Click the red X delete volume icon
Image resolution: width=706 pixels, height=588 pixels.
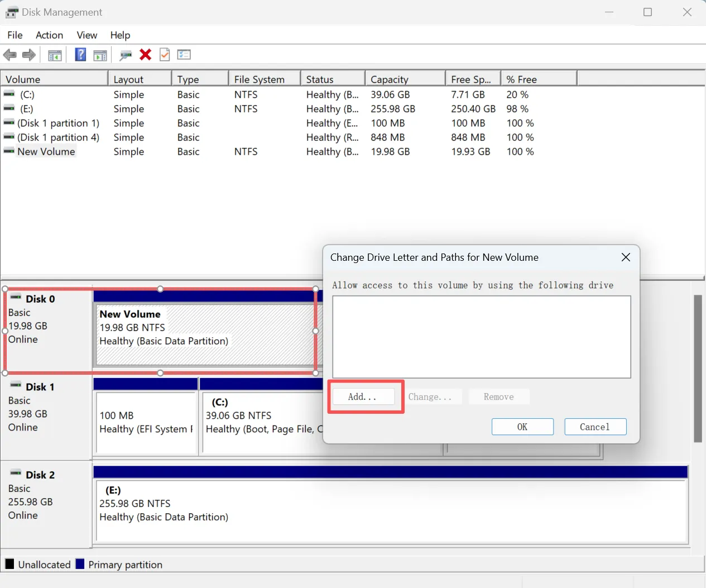(x=145, y=54)
